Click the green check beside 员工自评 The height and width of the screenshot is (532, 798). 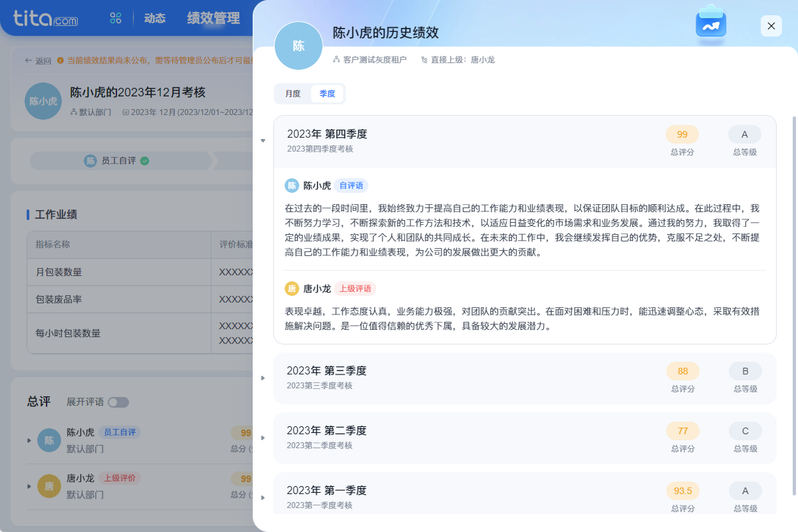click(145, 161)
